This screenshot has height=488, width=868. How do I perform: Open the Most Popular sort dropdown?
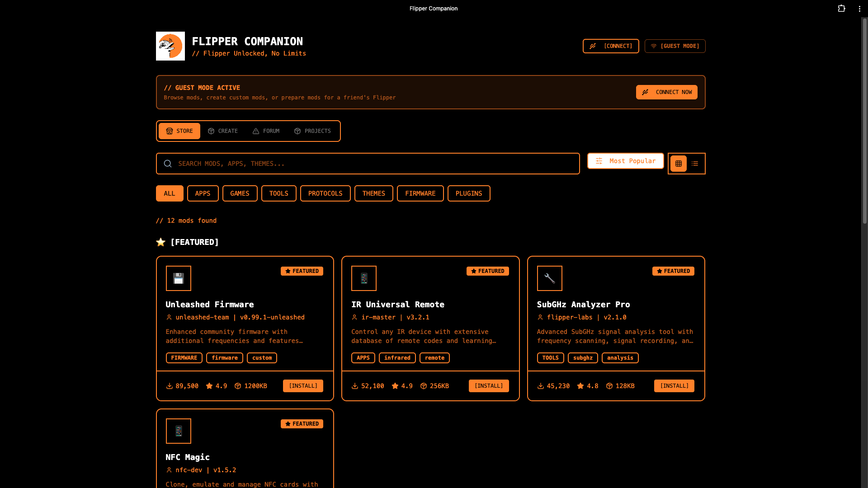point(625,161)
